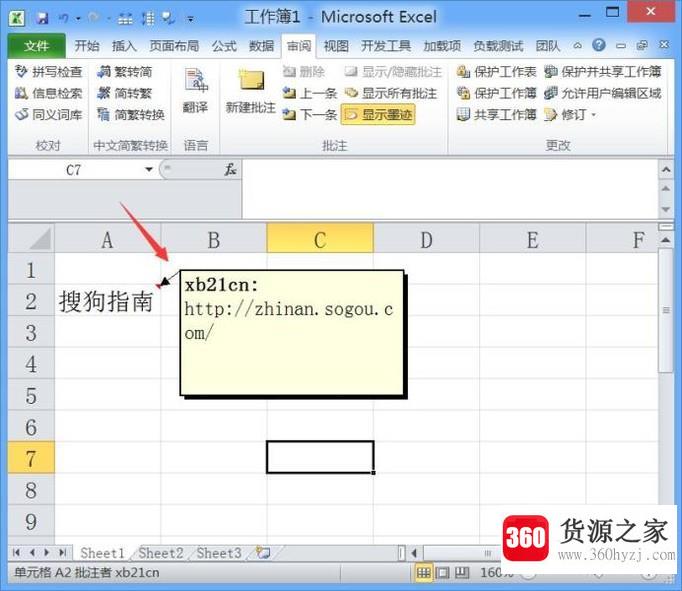Select row 5 header
The image size is (682, 591).
point(31,395)
